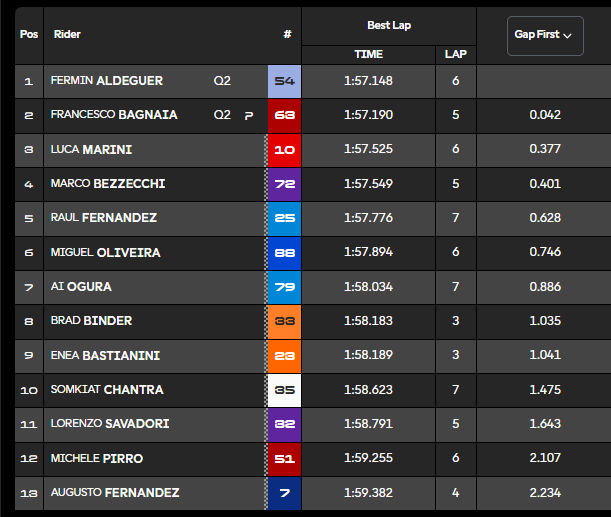Screen dimensions: 611x517
Task: Click the Rider column header
Action: (67, 35)
